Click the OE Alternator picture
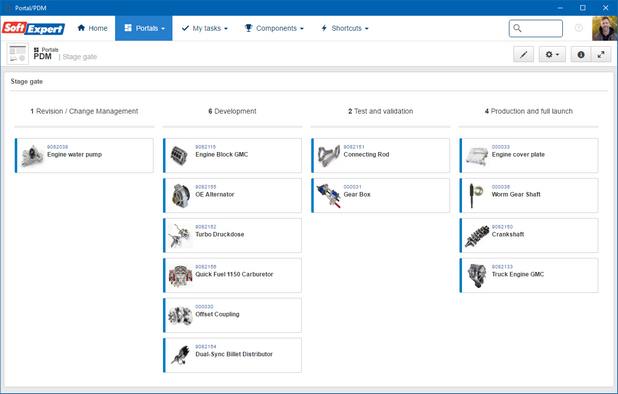This screenshot has height=394, width=618. 181,195
